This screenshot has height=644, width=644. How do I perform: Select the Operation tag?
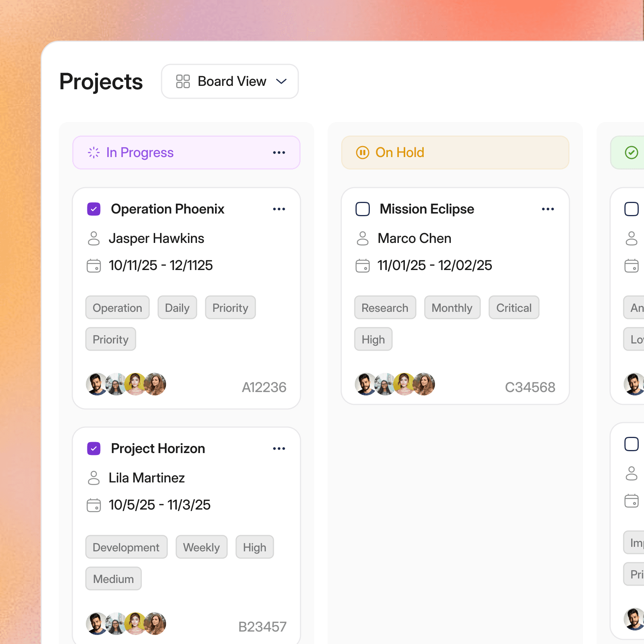[118, 308]
